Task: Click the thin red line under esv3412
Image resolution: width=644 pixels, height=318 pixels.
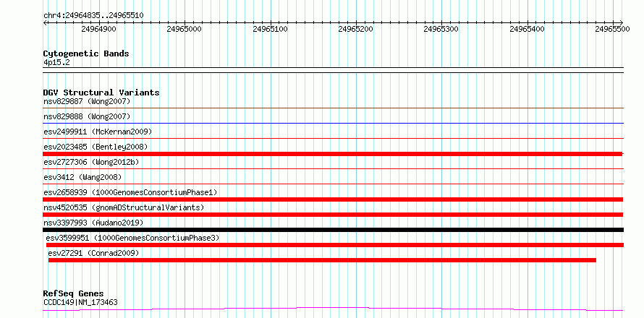Action: tap(333, 184)
